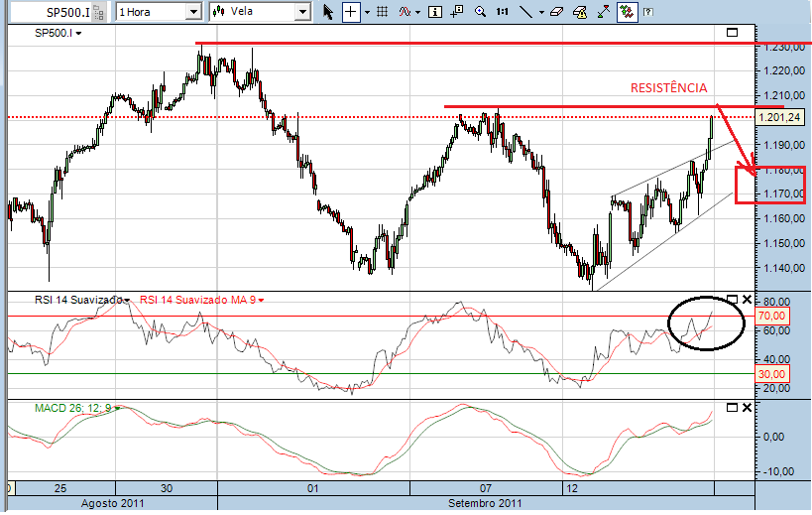812x515 pixels.
Task: Pick the eraser tool
Action: (556, 12)
